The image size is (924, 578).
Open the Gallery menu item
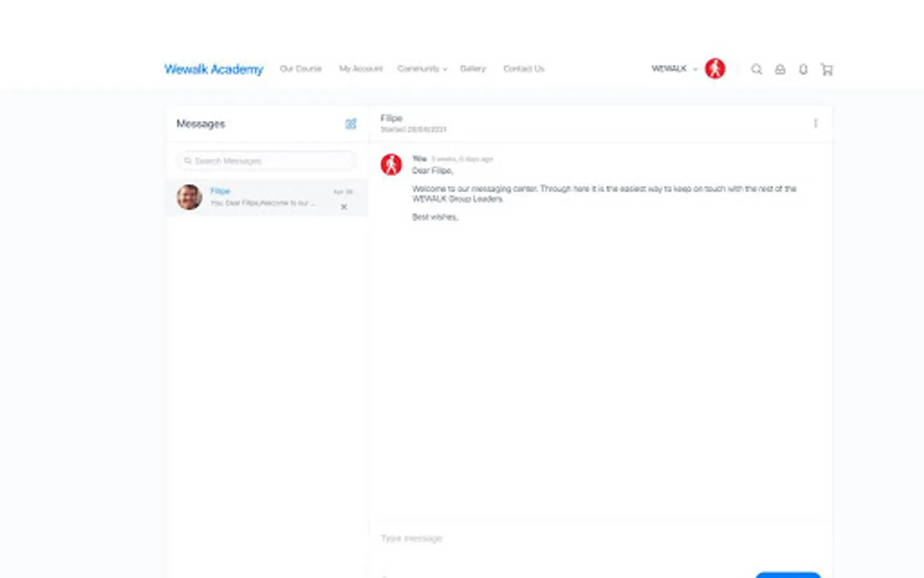473,69
